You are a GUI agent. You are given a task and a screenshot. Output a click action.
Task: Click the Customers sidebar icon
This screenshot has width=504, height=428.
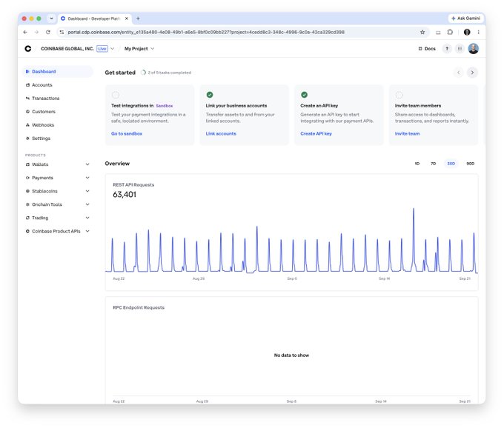(27, 112)
